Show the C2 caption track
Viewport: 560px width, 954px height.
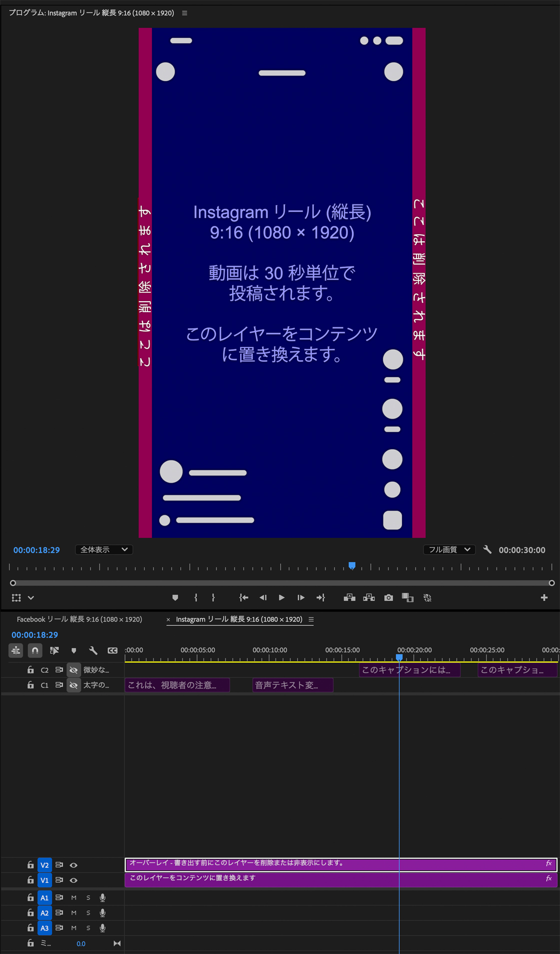[x=73, y=670]
